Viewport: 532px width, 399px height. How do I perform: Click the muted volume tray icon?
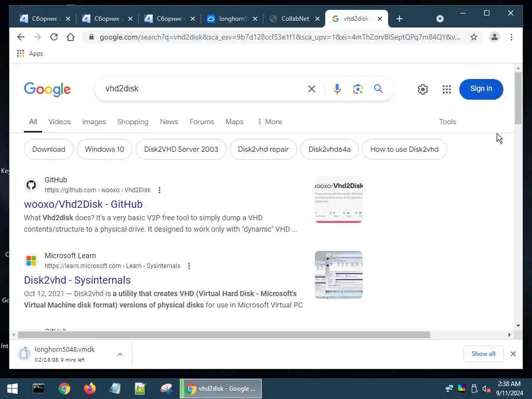[x=486, y=389]
